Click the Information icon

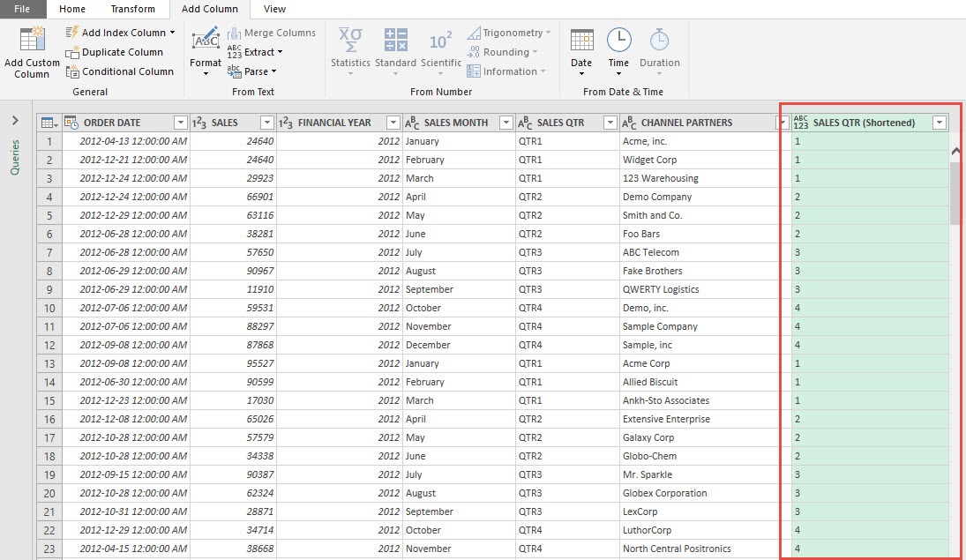pyautogui.click(x=473, y=71)
